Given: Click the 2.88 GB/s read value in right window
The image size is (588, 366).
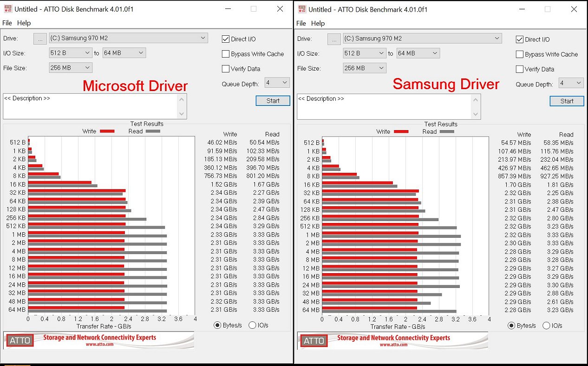Looking at the screenshot, I should 560,294.
